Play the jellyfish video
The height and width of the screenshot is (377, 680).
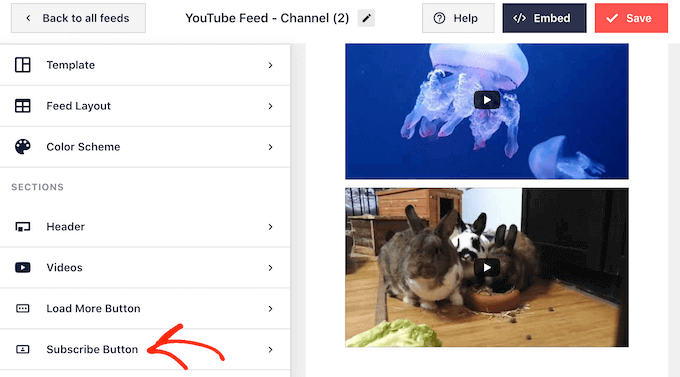(x=487, y=100)
